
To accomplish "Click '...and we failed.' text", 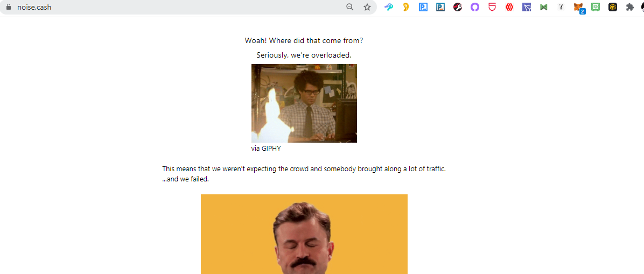I will (186, 179).
